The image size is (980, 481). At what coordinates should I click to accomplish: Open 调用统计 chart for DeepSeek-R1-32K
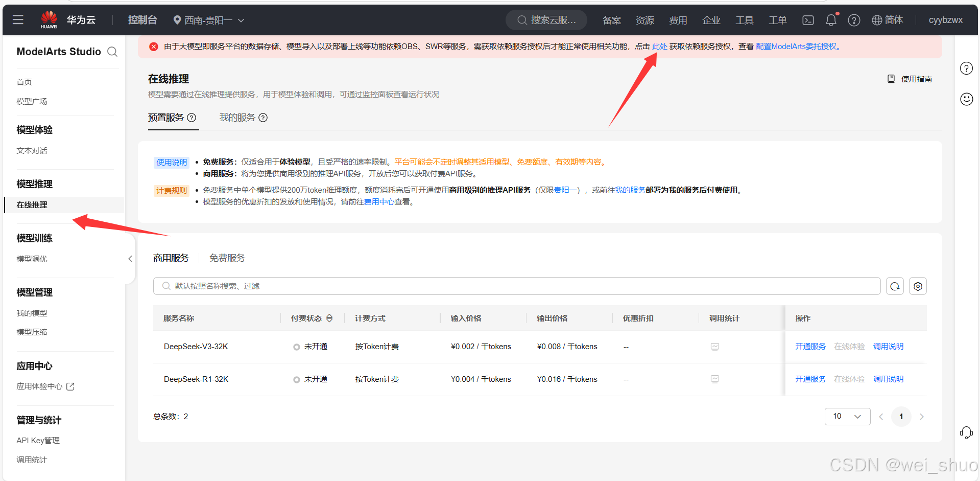click(x=715, y=379)
